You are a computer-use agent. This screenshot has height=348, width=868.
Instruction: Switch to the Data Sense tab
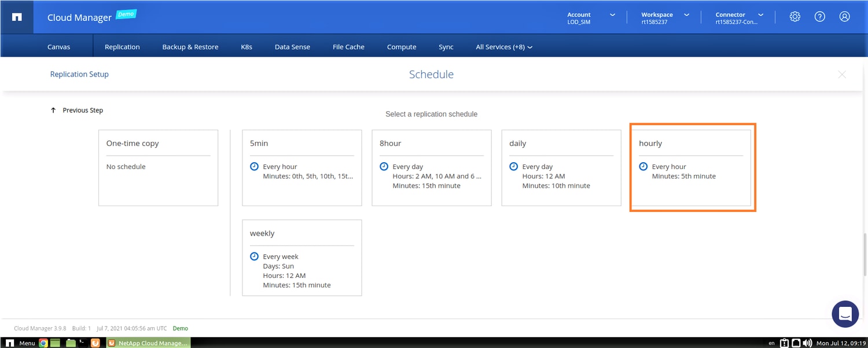click(292, 47)
